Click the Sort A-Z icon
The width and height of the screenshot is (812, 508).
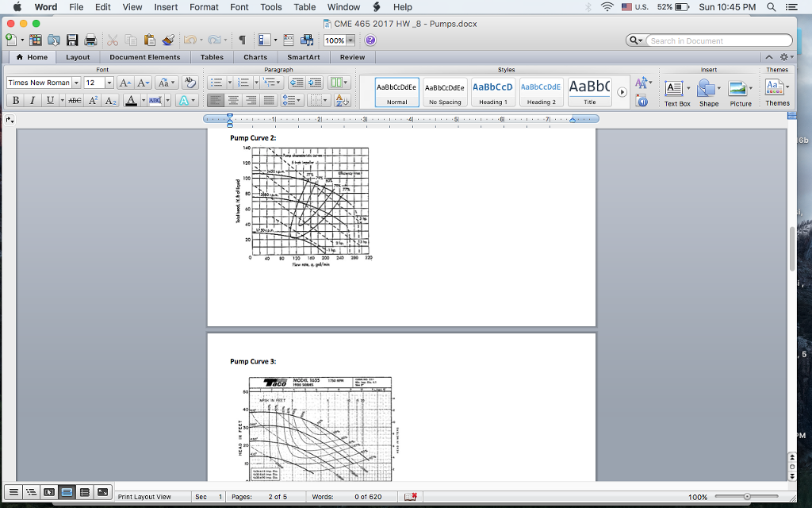coord(342,100)
